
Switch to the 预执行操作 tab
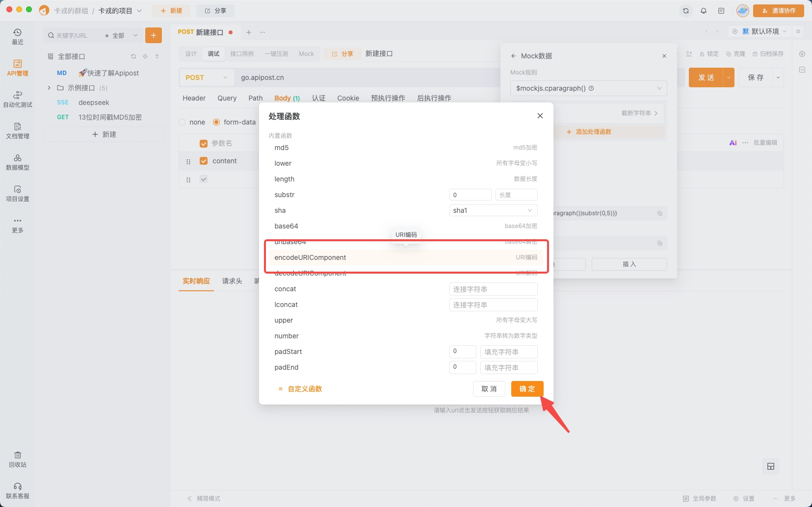(x=388, y=98)
